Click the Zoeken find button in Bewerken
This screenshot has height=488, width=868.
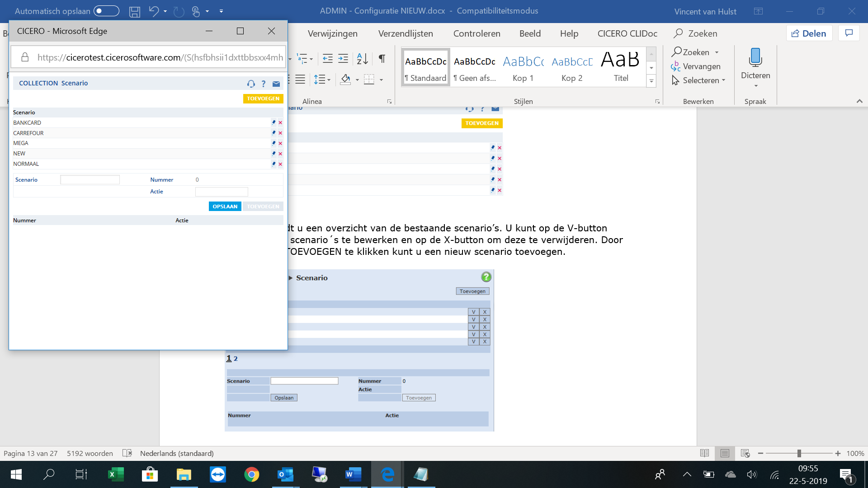point(691,52)
